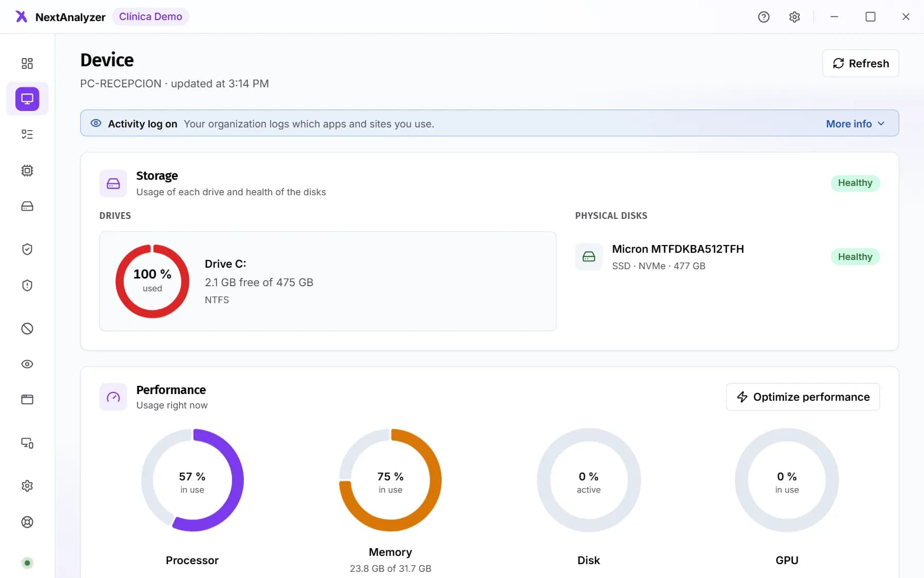Click the Disk 0% active ring
Viewport: 924px width, 578px height.
[x=589, y=480]
